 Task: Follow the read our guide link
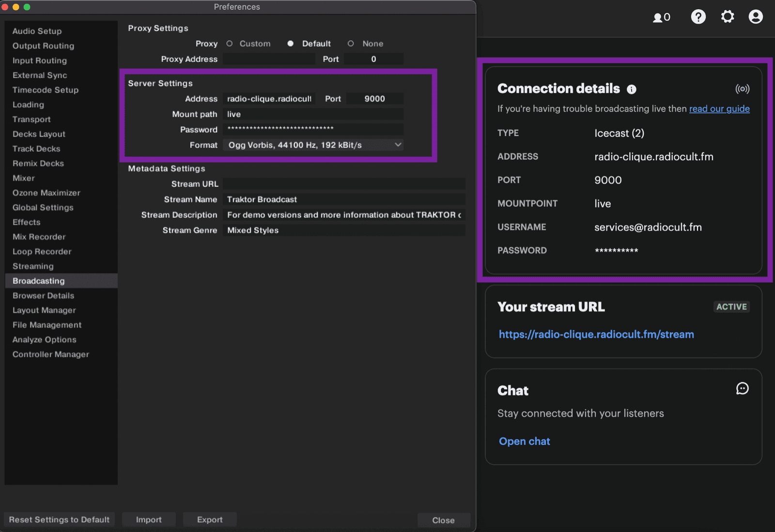tap(719, 108)
